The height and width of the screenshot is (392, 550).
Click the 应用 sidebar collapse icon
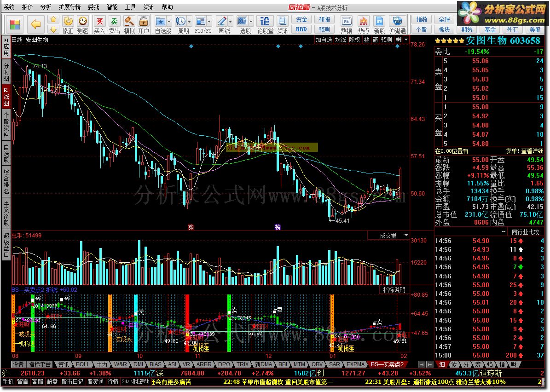(x=6, y=47)
